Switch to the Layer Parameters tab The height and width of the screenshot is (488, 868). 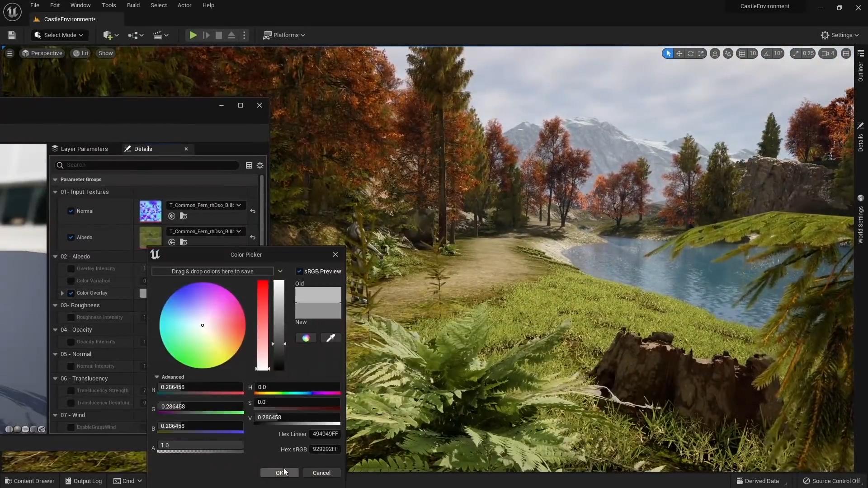(x=84, y=149)
